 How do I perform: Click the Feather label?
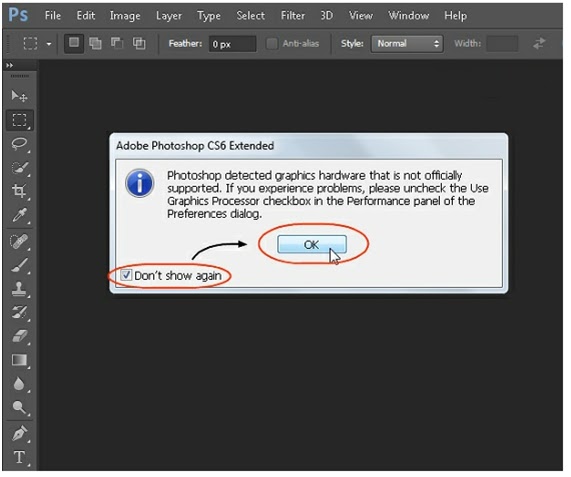click(x=185, y=44)
